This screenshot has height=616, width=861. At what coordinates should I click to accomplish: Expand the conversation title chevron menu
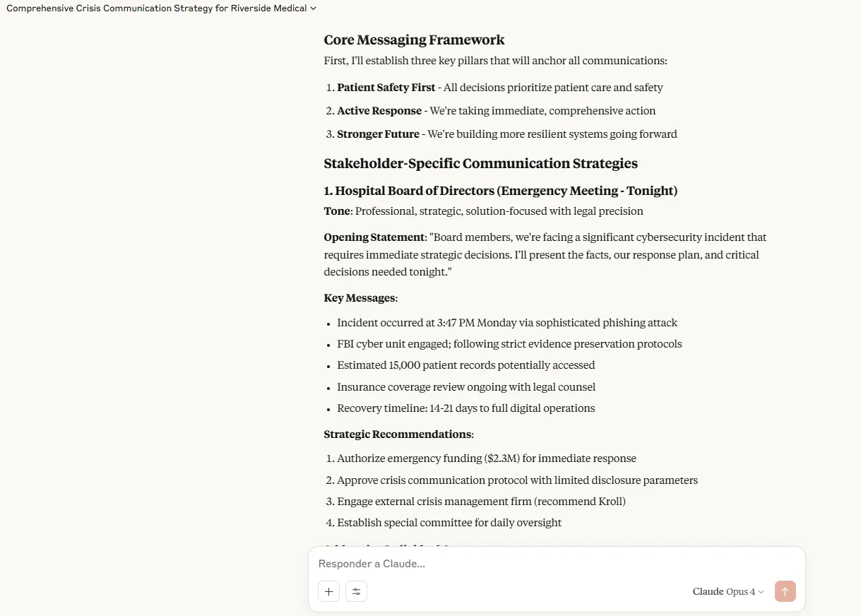pos(314,8)
